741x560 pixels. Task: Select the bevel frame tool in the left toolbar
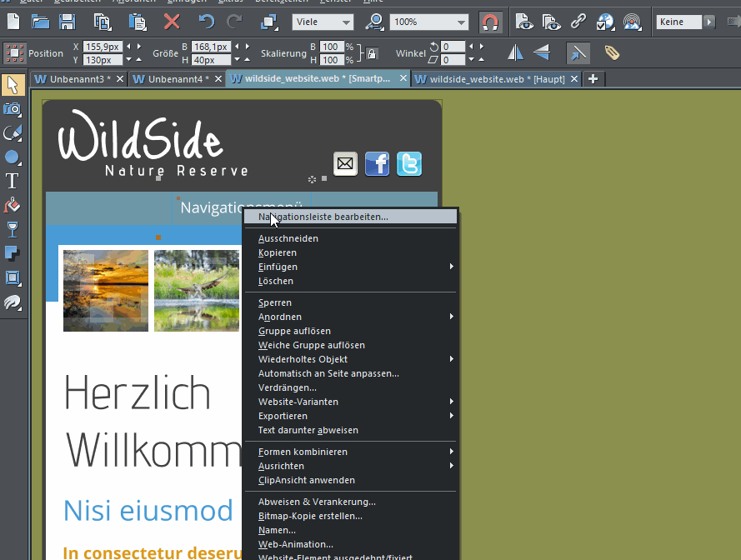pos(13,278)
